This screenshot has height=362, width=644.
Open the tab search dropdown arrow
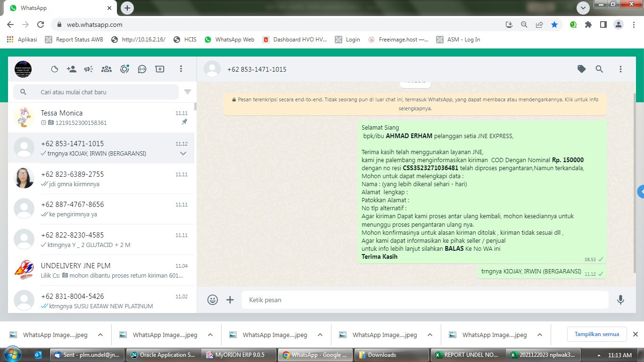[583, 8]
